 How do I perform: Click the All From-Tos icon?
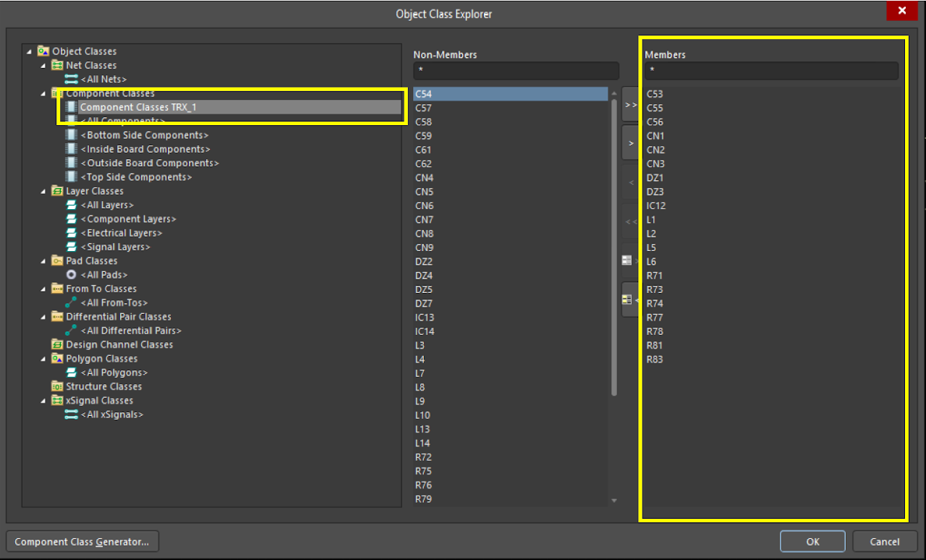[x=71, y=302]
